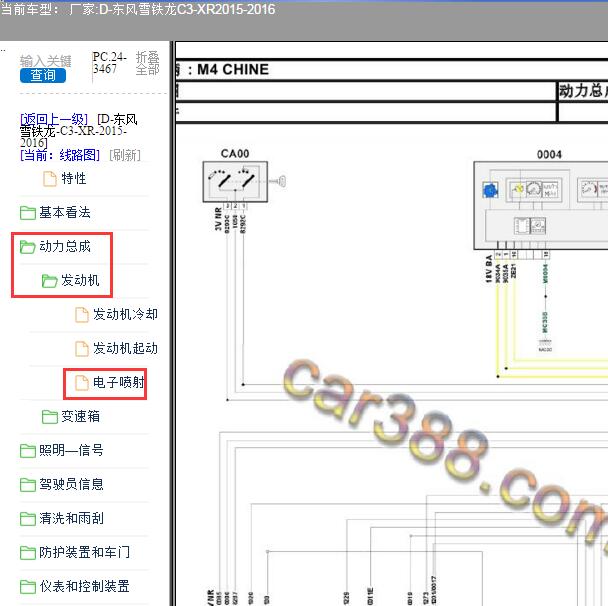Collapse the 发动机 subfolder

[80, 280]
